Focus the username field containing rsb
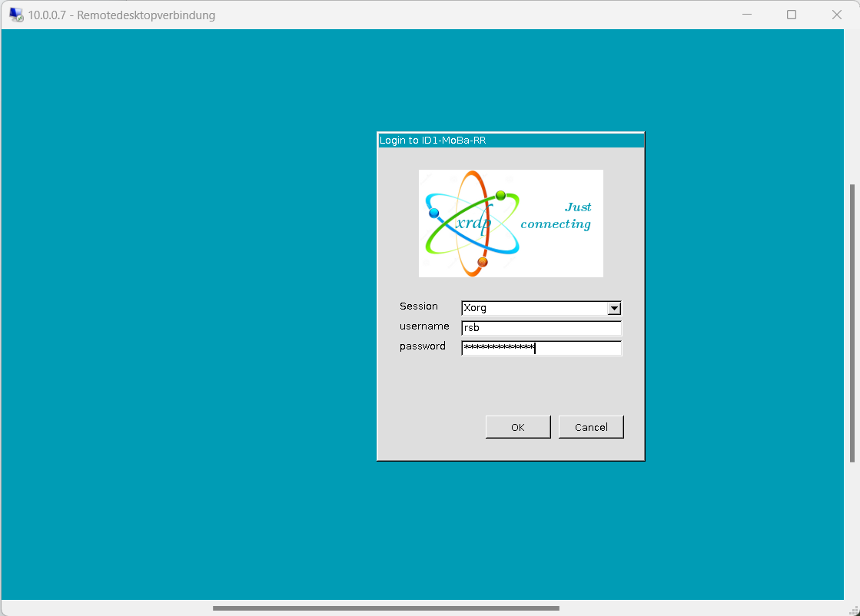860x616 pixels. [541, 328]
